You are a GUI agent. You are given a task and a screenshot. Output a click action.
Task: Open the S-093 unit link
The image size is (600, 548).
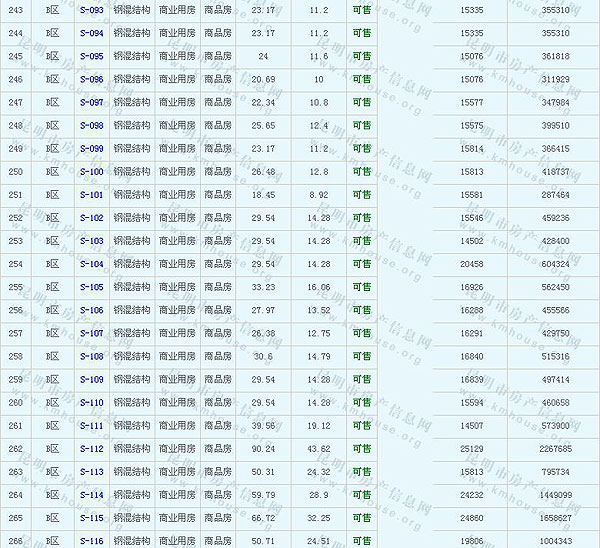click(91, 10)
